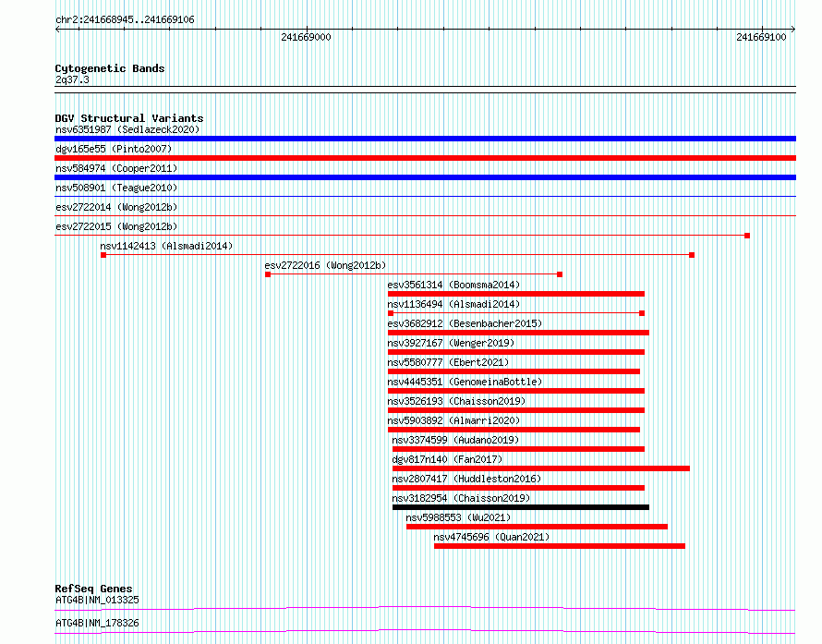Open nsv5580777 (Ebert2021) label
Image resolution: width=822 pixels, height=644 pixels.
point(448,362)
